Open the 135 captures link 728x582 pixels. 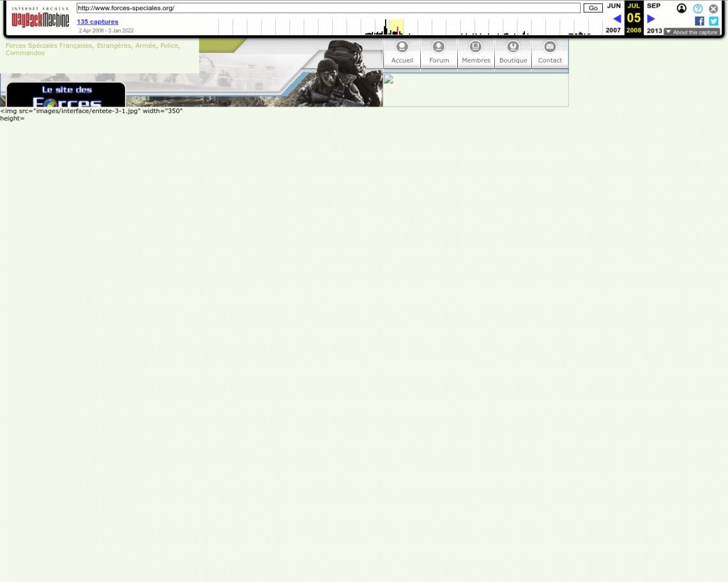pyautogui.click(x=98, y=21)
